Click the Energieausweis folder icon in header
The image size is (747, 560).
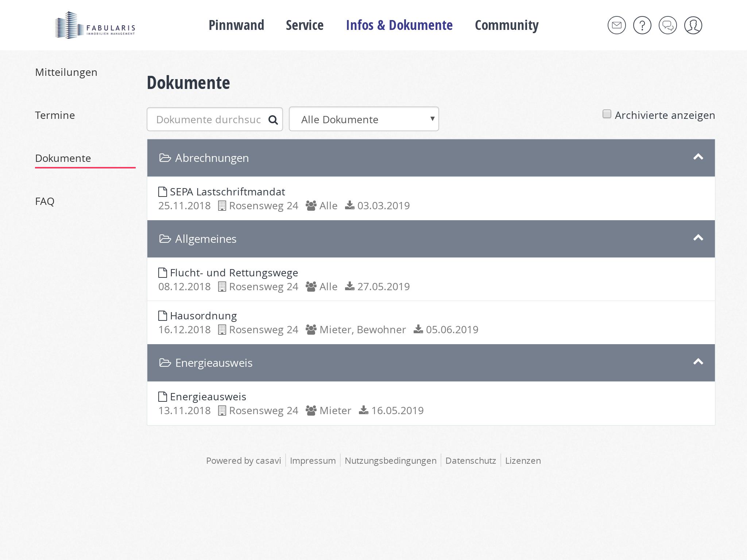coord(165,363)
